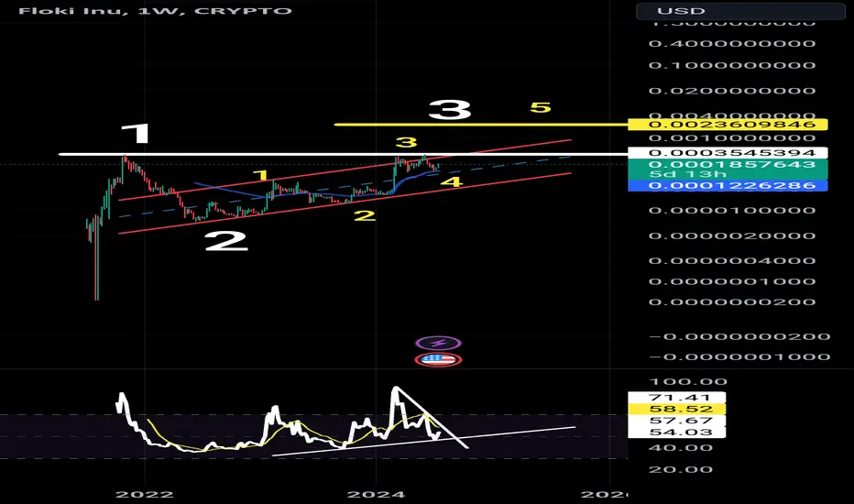Click the 0.0000001000 price axis tick
This screenshot has width=854, height=504.
click(732, 281)
